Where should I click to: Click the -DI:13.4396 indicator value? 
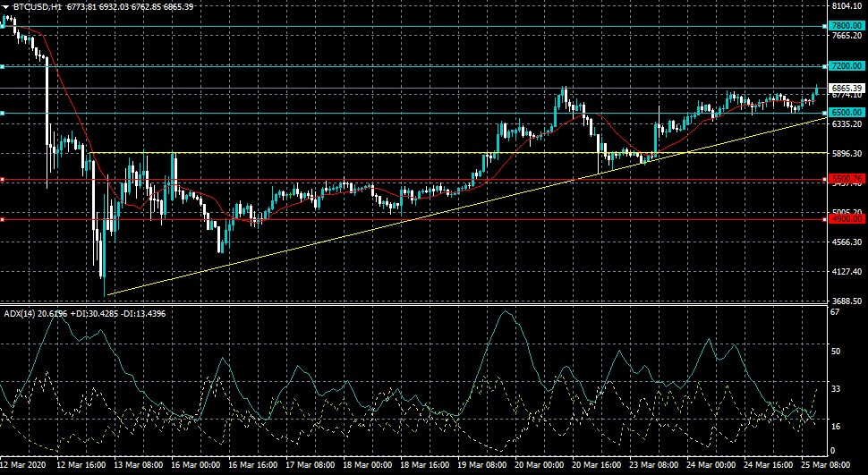[x=143, y=314]
